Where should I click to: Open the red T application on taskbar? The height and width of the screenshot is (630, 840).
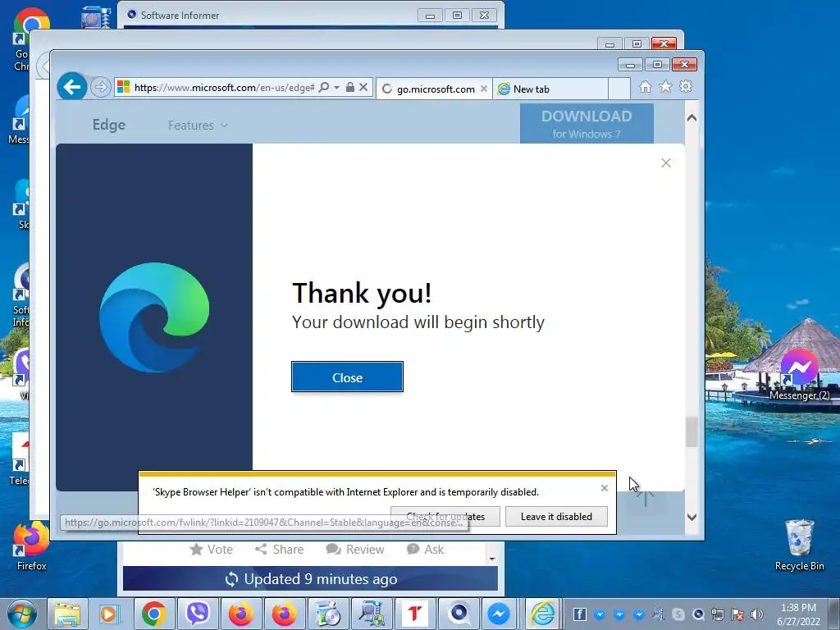click(414, 614)
